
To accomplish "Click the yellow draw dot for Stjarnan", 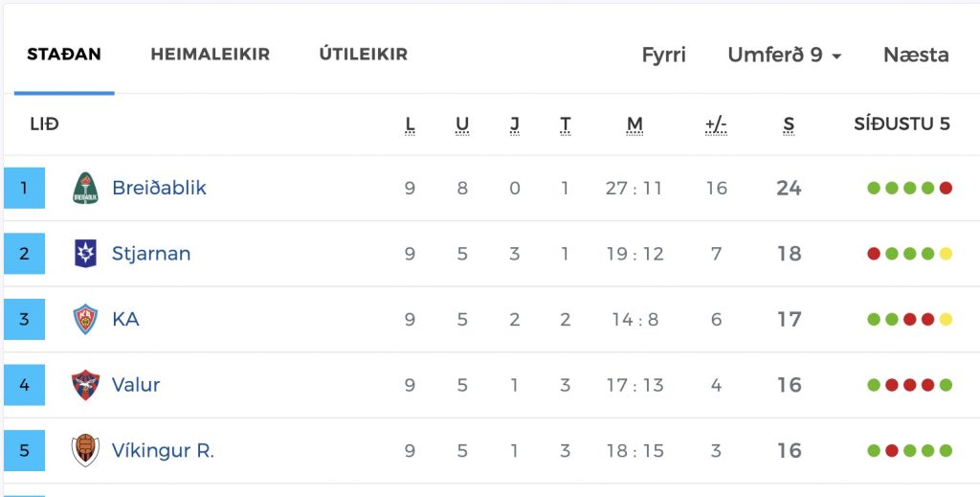I will click(x=946, y=253).
